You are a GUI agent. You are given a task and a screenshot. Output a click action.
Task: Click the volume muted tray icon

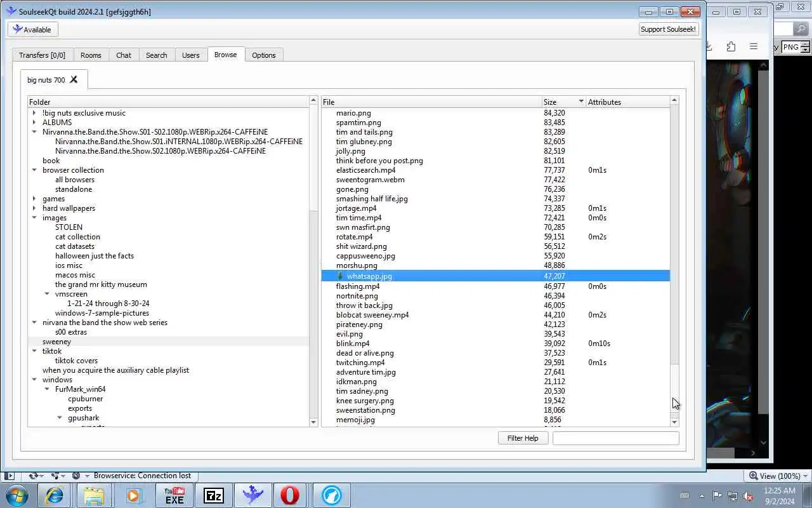tap(749, 496)
